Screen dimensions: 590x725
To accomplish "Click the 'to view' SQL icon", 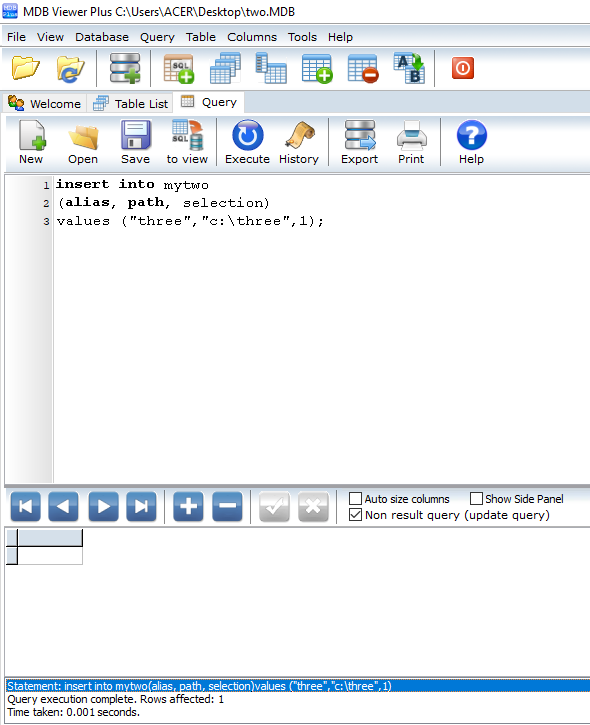I will [187, 136].
